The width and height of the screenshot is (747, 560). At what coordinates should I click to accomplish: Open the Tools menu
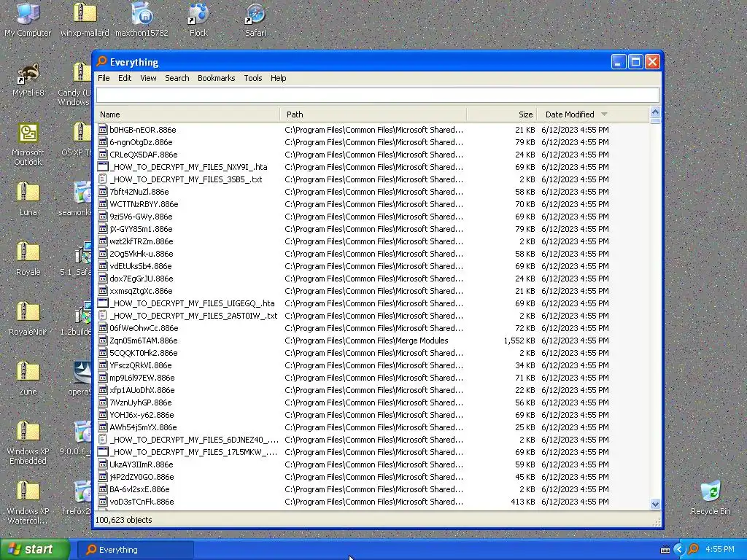(253, 78)
